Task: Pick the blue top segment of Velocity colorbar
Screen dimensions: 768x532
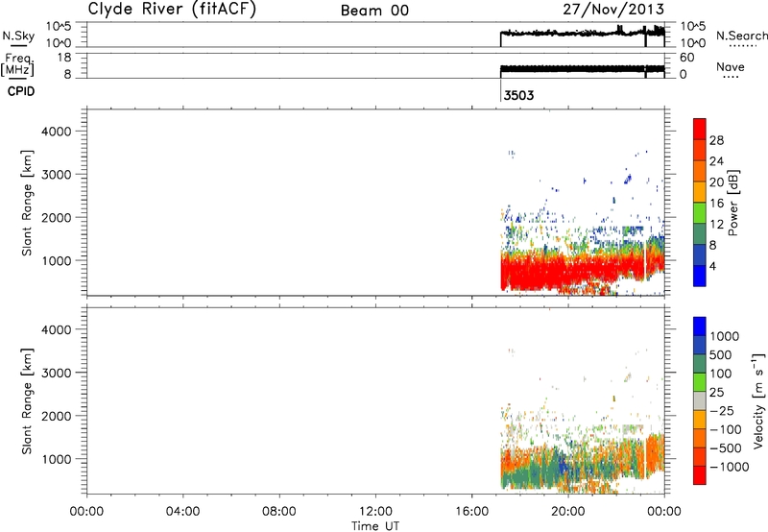Action: pos(700,326)
